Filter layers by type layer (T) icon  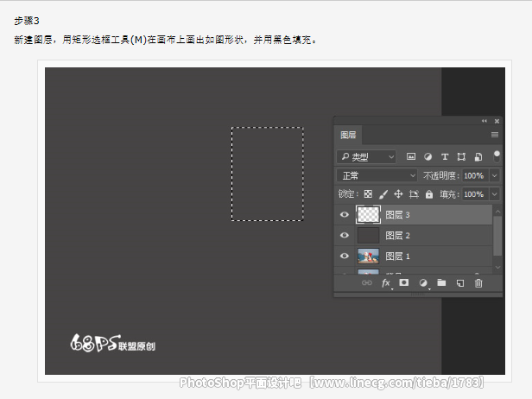point(445,157)
